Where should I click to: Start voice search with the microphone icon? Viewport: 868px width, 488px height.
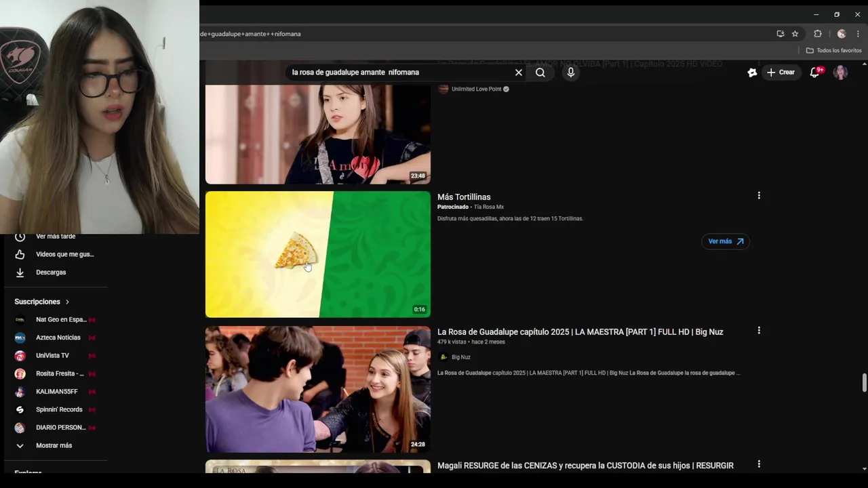[571, 73]
